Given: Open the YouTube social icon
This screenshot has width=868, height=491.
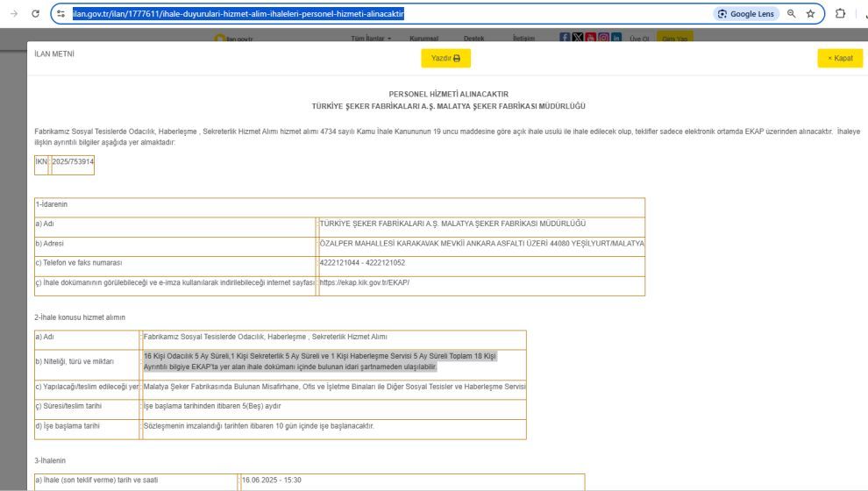Looking at the screenshot, I should coord(591,37).
